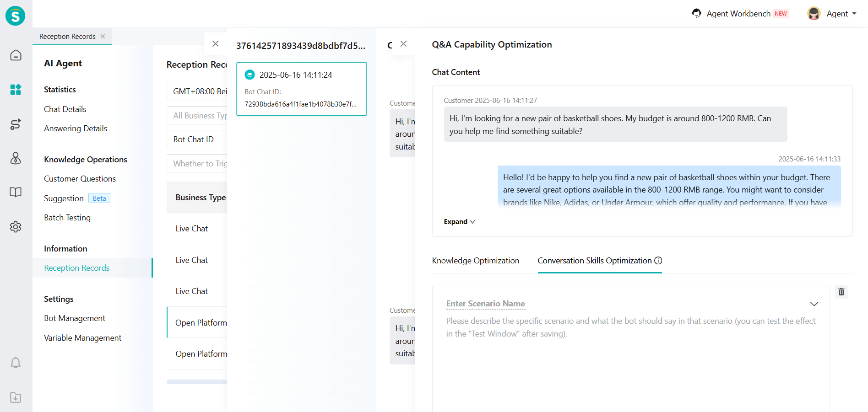Click the bot icon on chat card
This screenshot has width=868, height=412.
250,75
